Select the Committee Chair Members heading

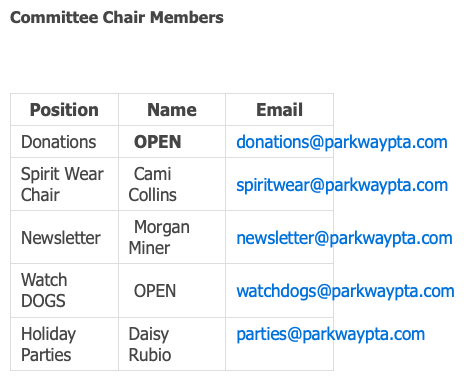tap(117, 17)
